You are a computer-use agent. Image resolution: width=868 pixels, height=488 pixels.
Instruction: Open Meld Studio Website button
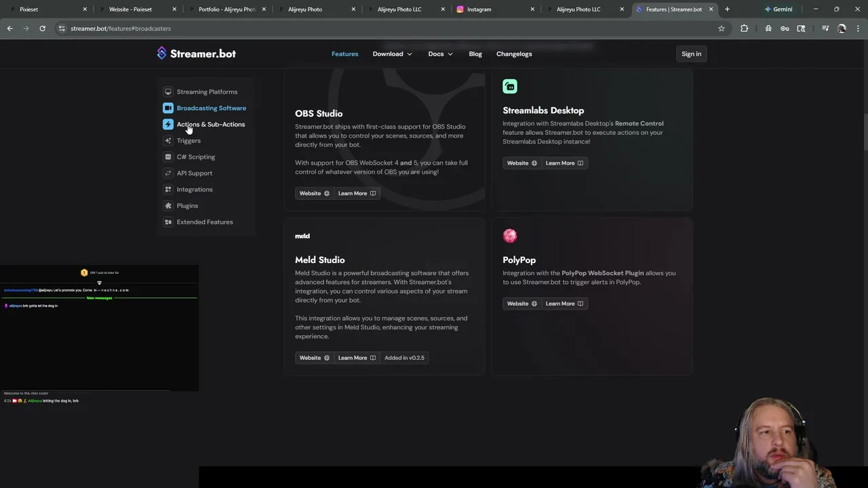(314, 358)
